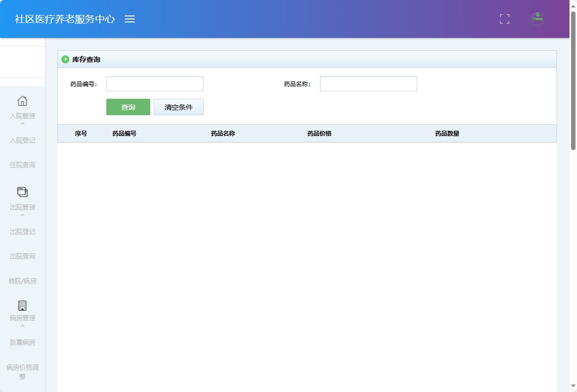Collapse the 病房管理 section chevron
Image resolution: width=577 pixels, height=392 pixels.
point(22,325)
